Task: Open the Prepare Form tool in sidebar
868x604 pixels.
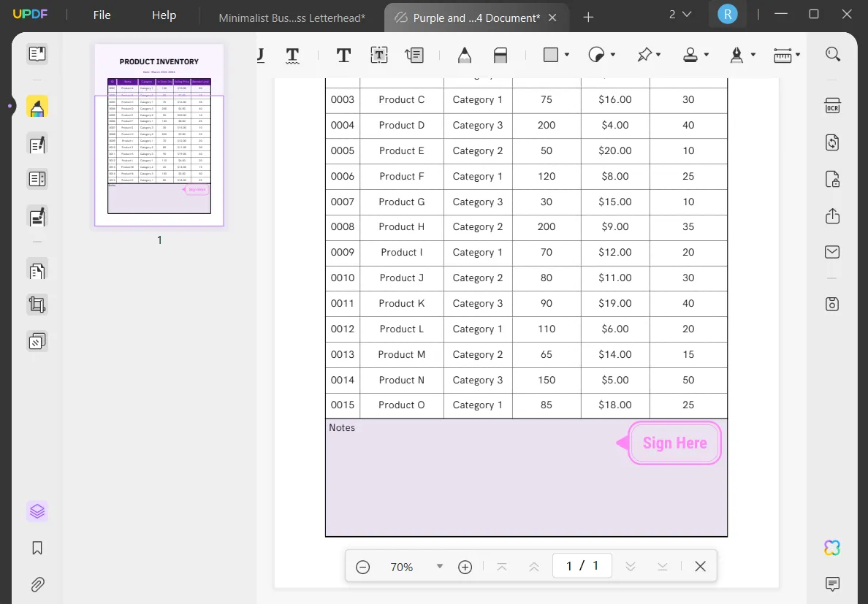Action: (37, 179)
